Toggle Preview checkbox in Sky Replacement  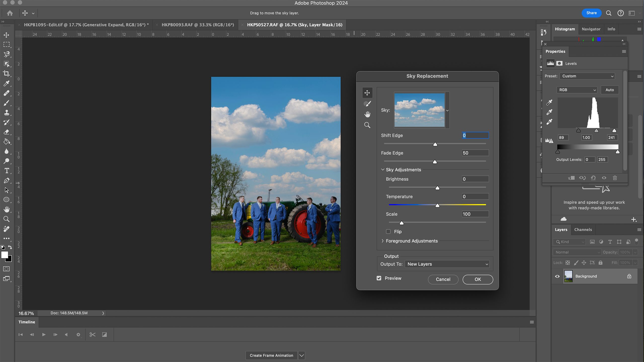[379, 278]
